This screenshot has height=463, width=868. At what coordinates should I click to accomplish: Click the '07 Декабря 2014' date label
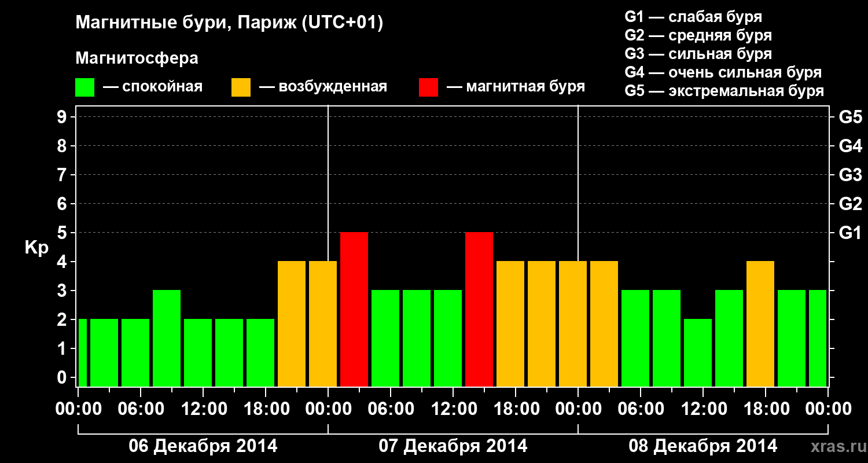(x=453, y=446)
